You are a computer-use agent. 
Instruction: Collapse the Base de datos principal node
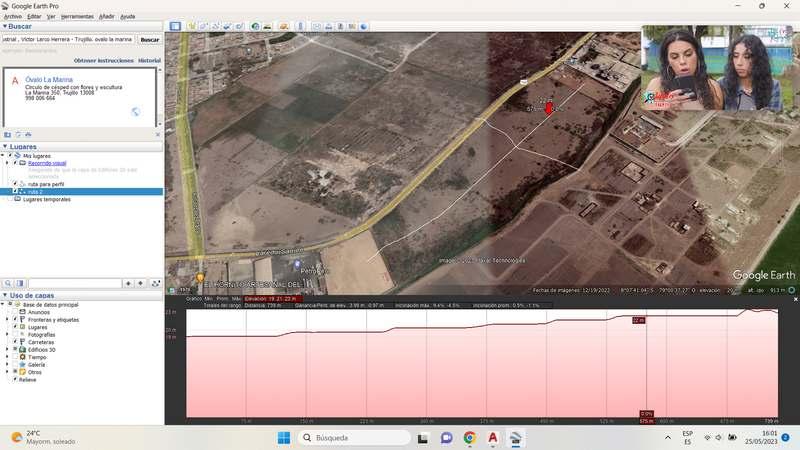pos(3,305)
